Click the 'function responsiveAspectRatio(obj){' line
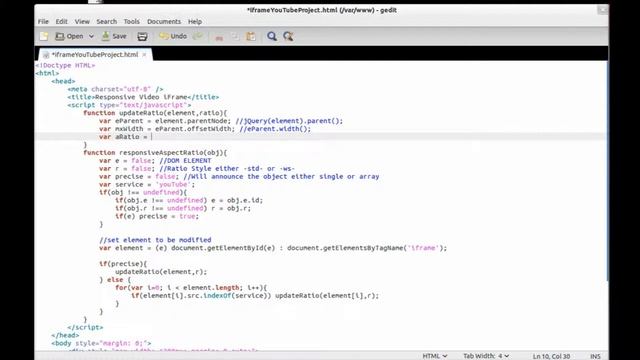The image size is (640, 360). click(x=155, y=153)
